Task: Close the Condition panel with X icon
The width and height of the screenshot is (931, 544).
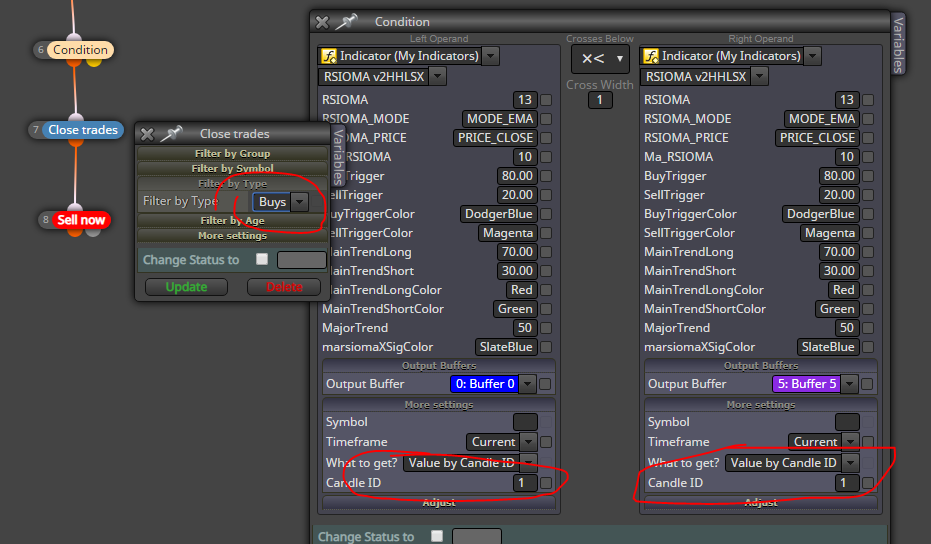Action: [x=322, y=23]
